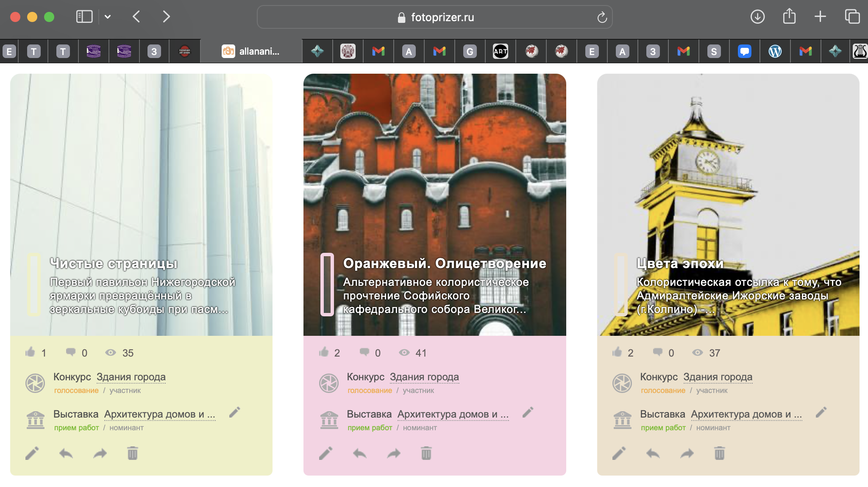
Task: Click the reply arrow icon on the Цвета эпохи card
Action: point(653,453)
